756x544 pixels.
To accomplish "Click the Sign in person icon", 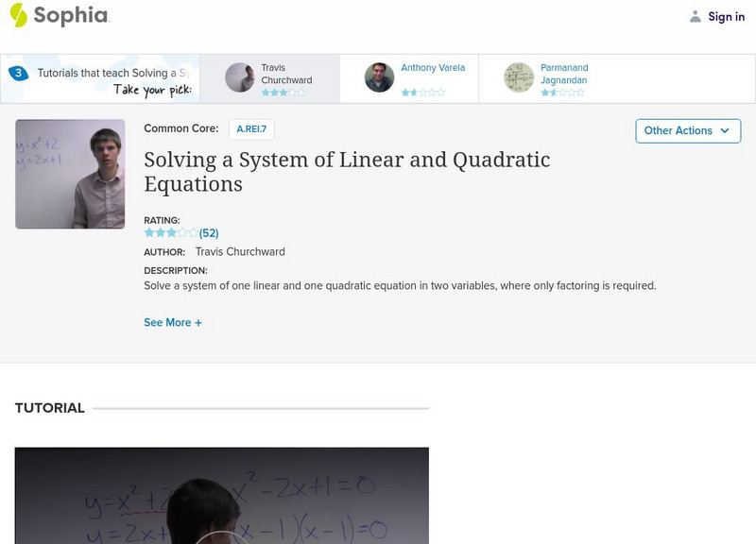I will tap(696, 16).
